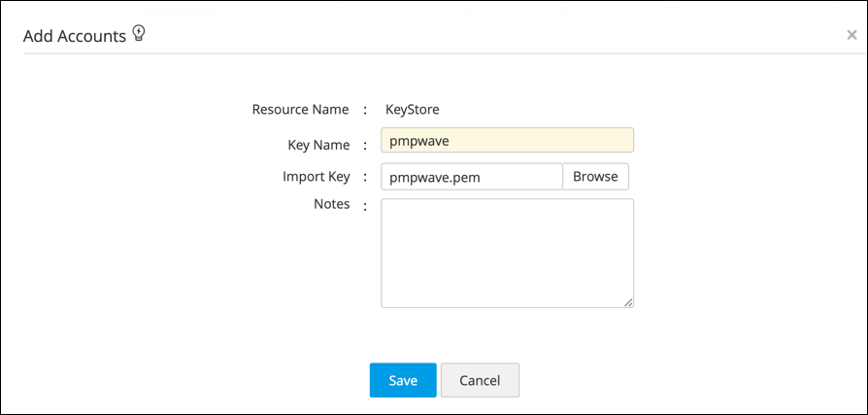The width and height of the screenshot is (868, 415).
Task: Click inside the Notes text area
Action: pyautogui.click(x=507, y=253)
